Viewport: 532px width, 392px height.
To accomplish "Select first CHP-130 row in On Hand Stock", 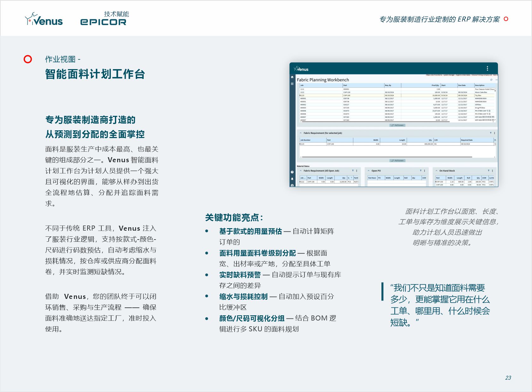I will coord(464,182).
